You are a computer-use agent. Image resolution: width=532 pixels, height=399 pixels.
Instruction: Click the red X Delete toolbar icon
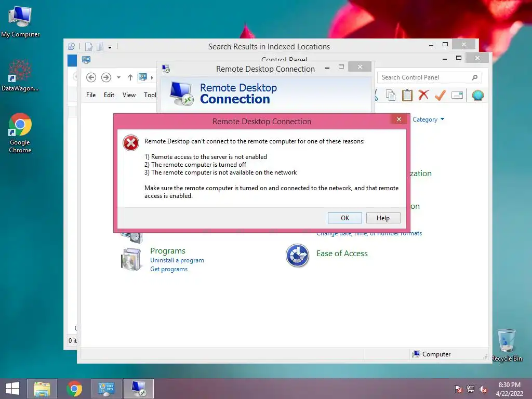tap(423, 95)
